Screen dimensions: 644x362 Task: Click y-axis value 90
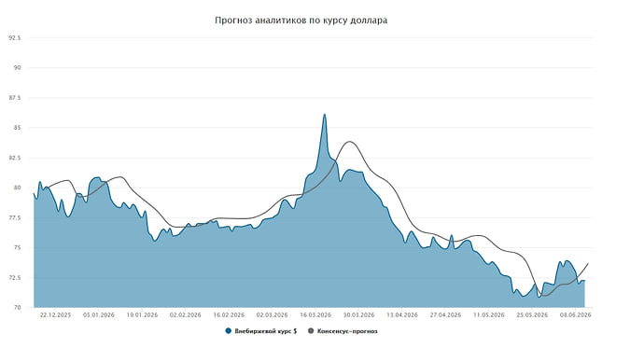18,68
